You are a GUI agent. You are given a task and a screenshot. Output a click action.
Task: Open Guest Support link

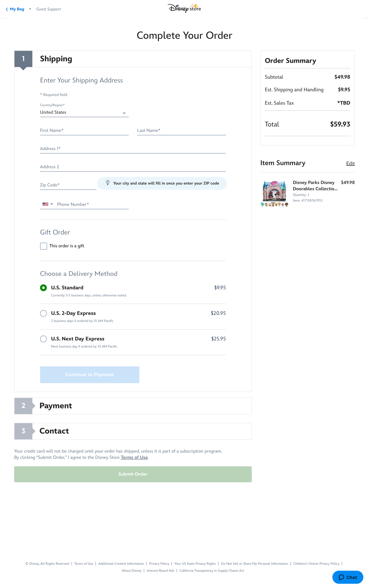tap(49, 9)
